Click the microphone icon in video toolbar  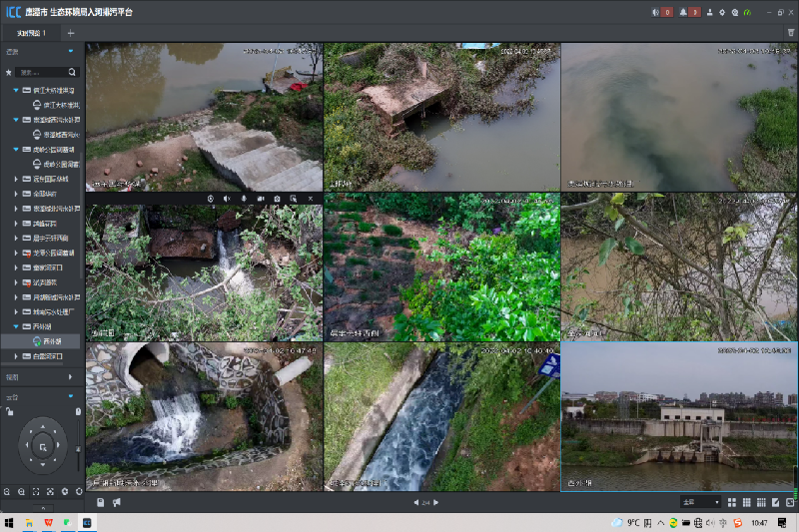(x=243, y=200)
